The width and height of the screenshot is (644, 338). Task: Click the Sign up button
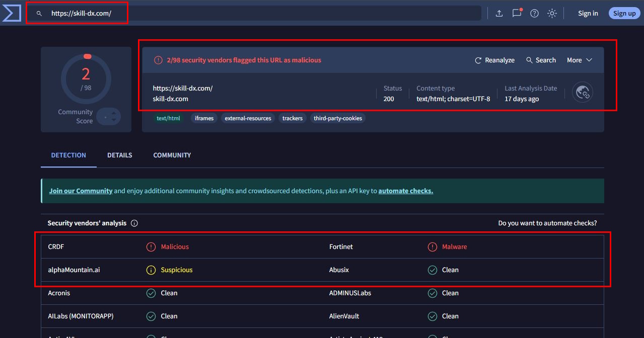coord(624,14)
